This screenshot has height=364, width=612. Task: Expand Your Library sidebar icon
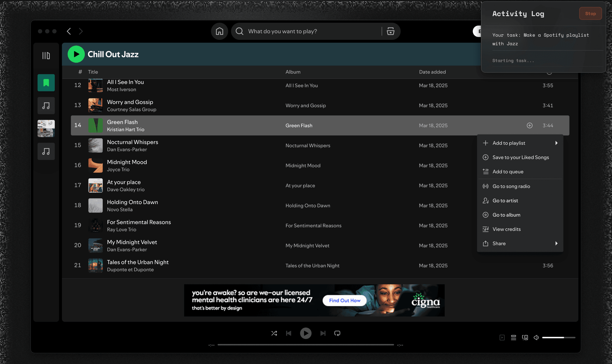coord(46,56)
